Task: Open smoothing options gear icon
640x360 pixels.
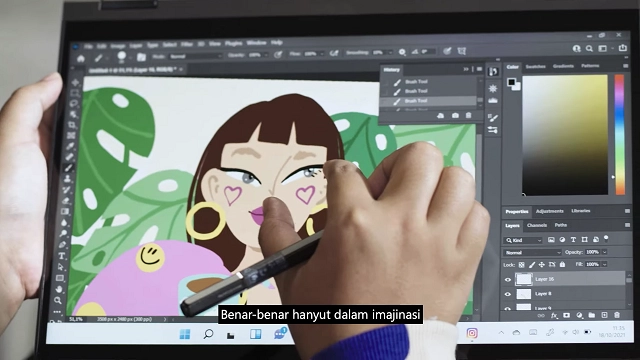Action: point(402,52)
